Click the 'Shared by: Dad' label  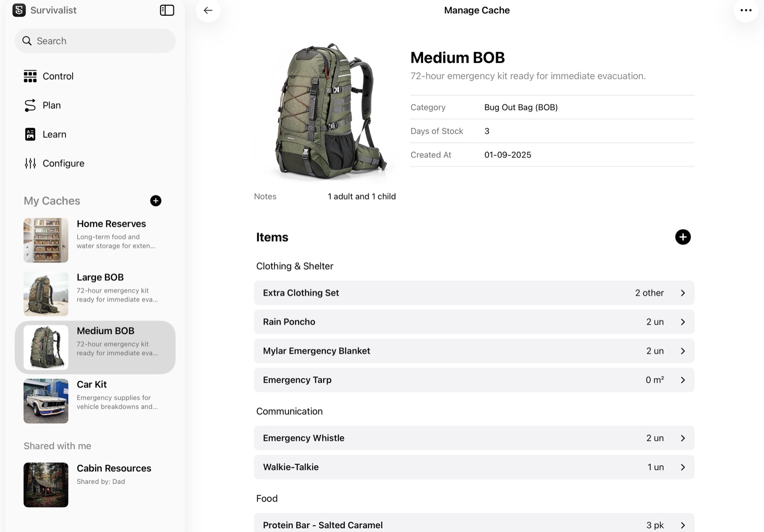pyautogui.click(x=101, y=482)
